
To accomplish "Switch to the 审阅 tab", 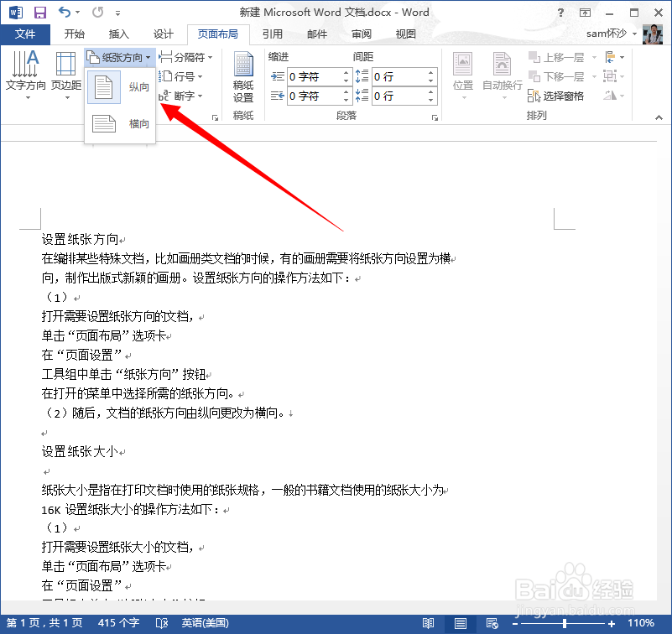I will 362,34.
